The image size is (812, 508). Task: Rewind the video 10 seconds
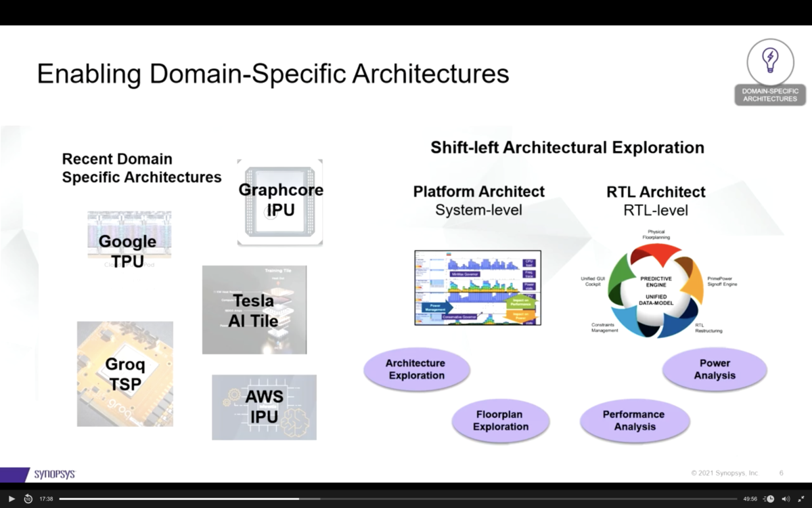pos(27,499)
